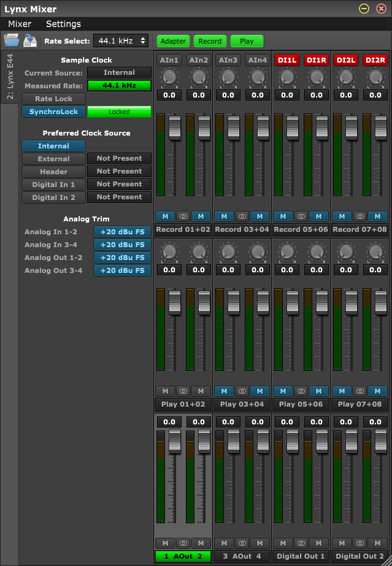Viewport: 392px width, 566px height.
Task: Open the Rate Select dropdown
Action: coord(121,41)
